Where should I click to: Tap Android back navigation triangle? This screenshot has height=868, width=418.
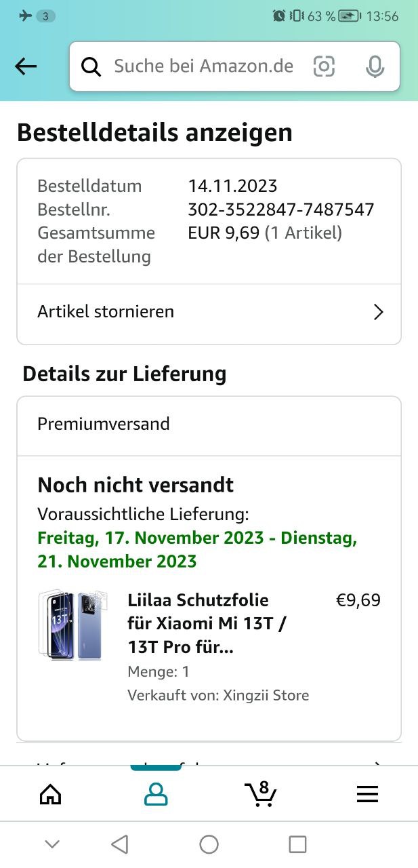(119, 844)
